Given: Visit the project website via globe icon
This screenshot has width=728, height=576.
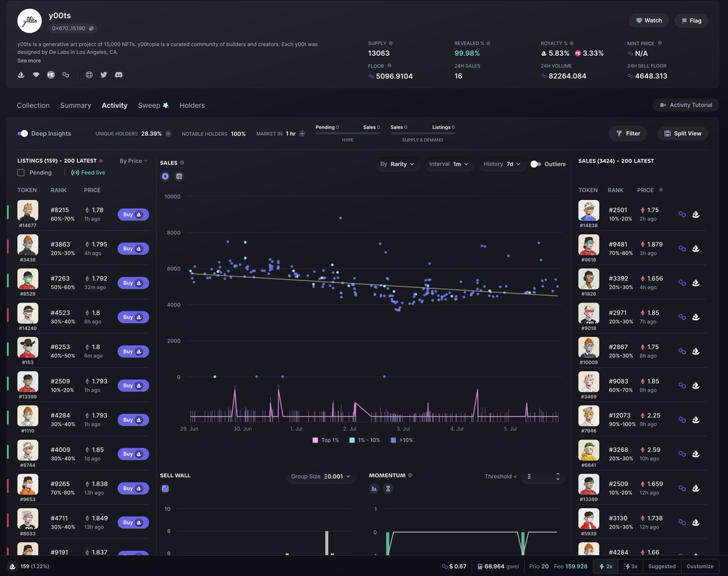Looking at the screenshot, I should (89, 75).
